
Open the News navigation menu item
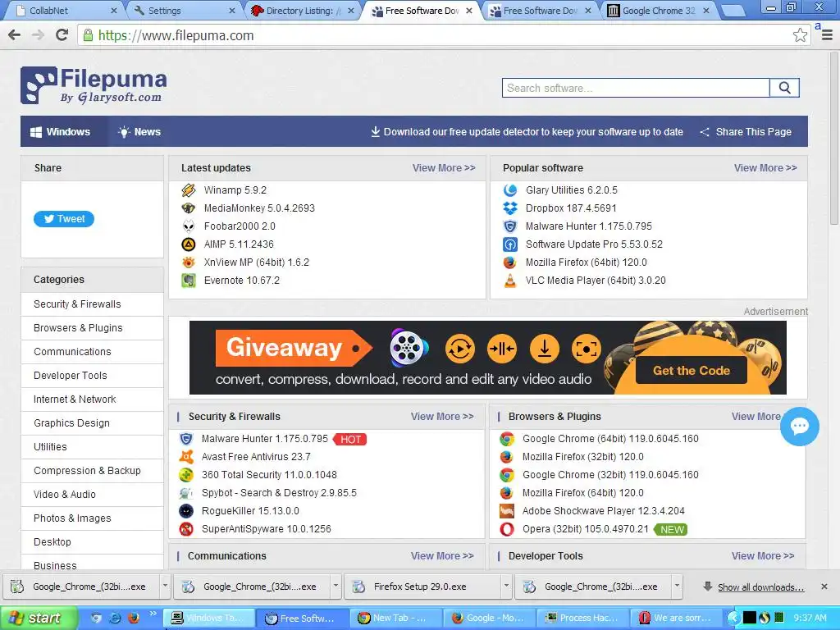139,132
